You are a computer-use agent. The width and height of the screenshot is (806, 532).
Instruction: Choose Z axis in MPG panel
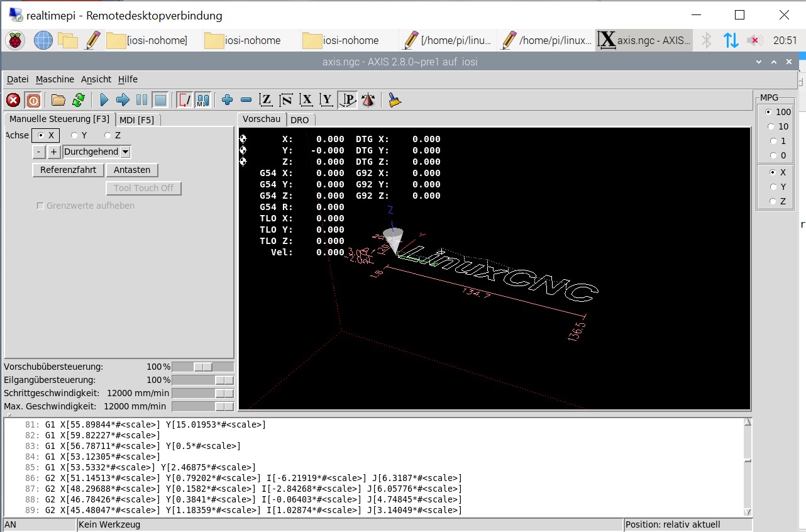point(773,201)
